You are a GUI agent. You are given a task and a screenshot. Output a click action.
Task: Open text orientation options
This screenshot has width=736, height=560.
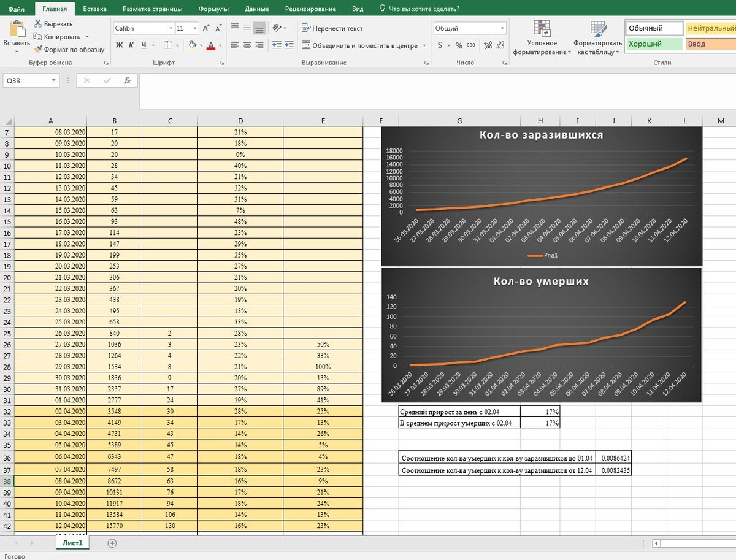(x=279, y=28)
